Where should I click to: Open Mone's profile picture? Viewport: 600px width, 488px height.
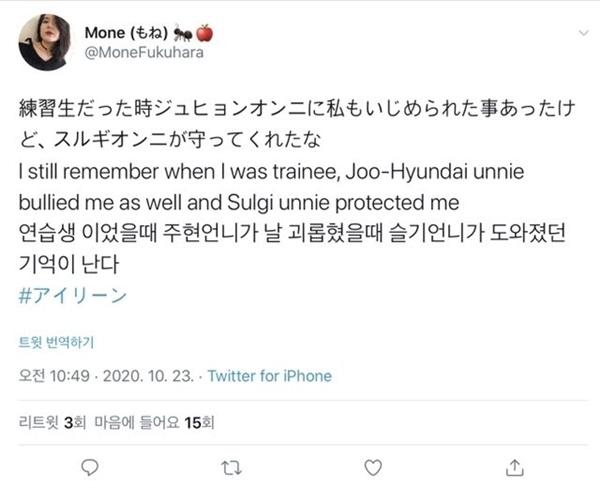(43, 42)
